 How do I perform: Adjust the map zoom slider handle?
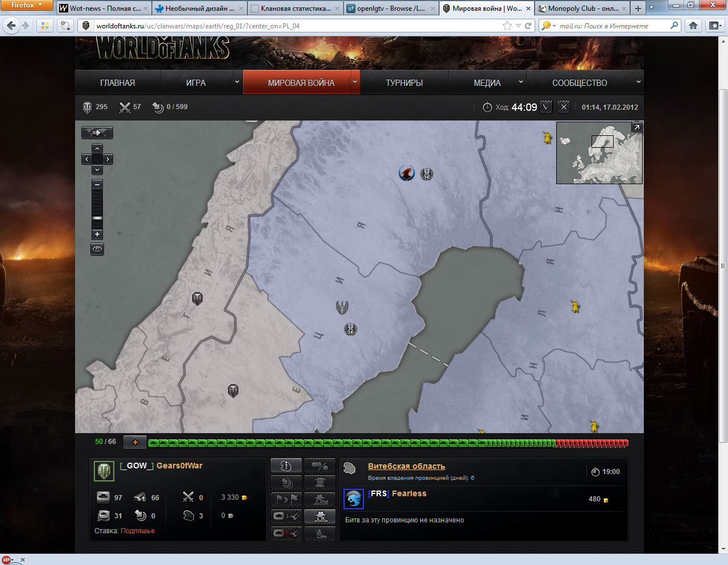point(97,218)
